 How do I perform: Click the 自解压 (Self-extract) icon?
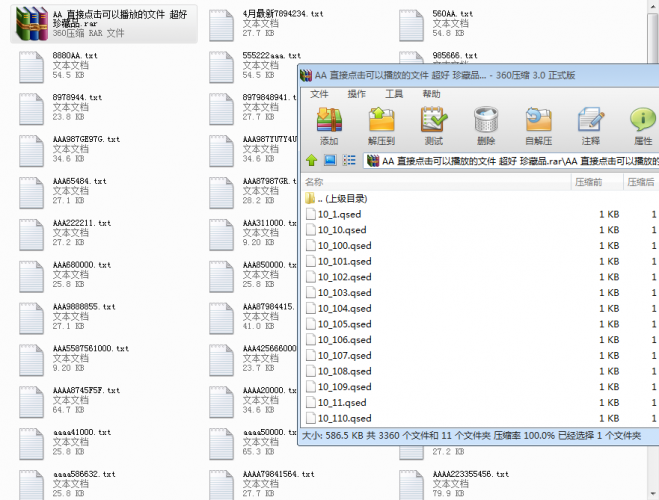point(538,125)
